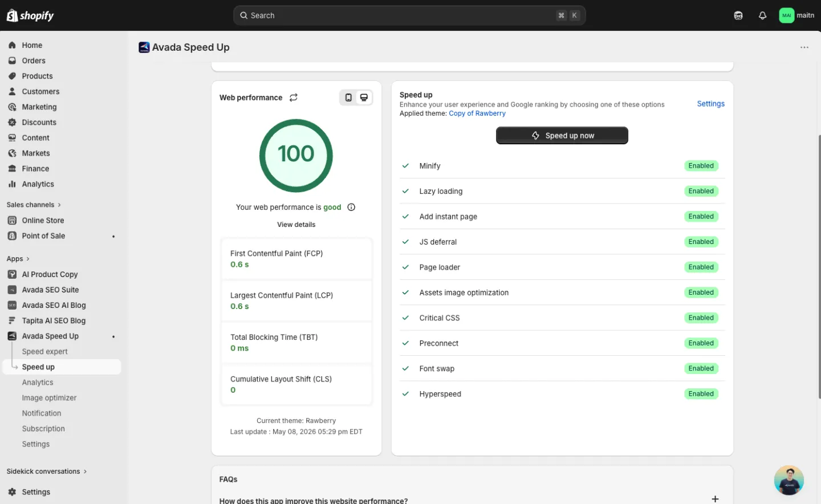This screenshot has height=504, width=821.
Task: Open the support chat avatar
Action: 789,480
